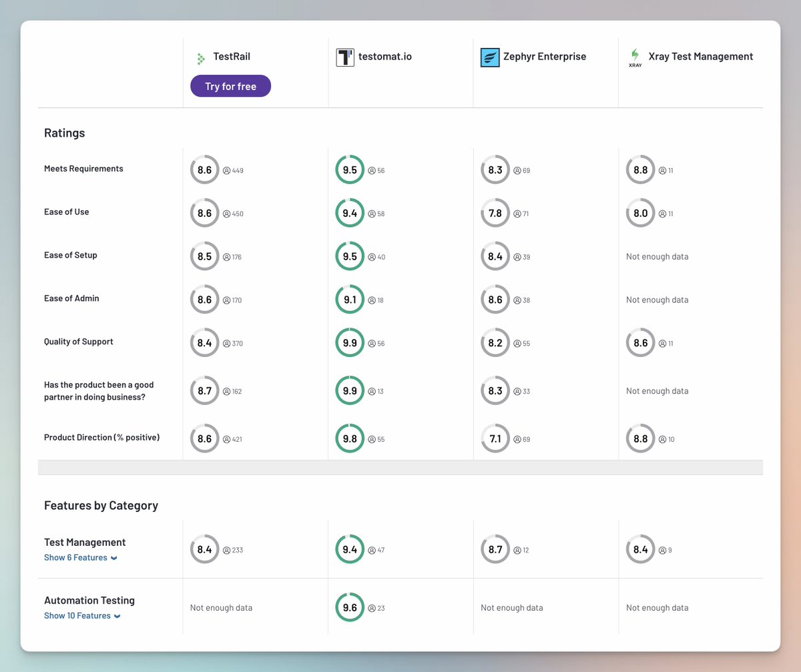801x672 pixels.
Task: Click Zephyr Automation Testing Not enough data
Action: [x=512, y=608]
